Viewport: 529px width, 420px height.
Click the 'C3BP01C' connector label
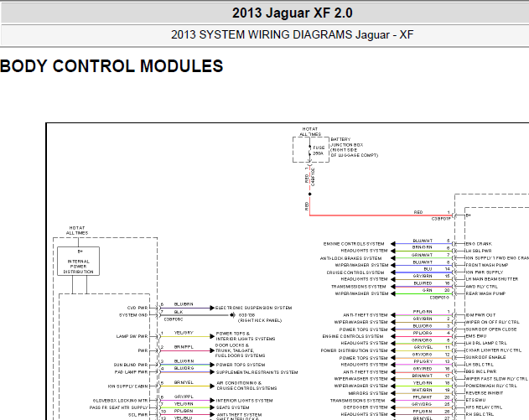174,319
